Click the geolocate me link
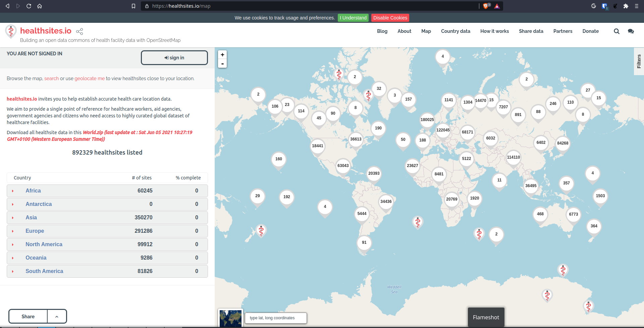644x328 pixels. pos(90,78)
